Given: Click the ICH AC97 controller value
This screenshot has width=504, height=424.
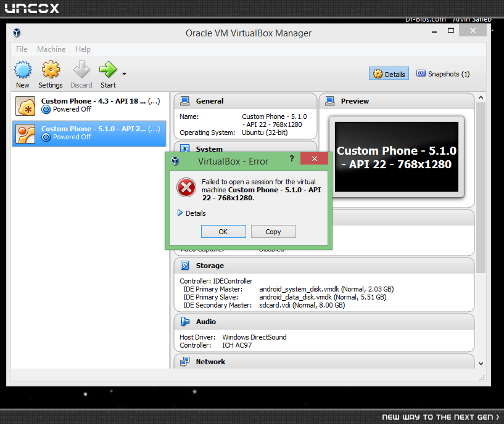Looking at the screenshot, I should pyautogui.click(x=237, y=345).
